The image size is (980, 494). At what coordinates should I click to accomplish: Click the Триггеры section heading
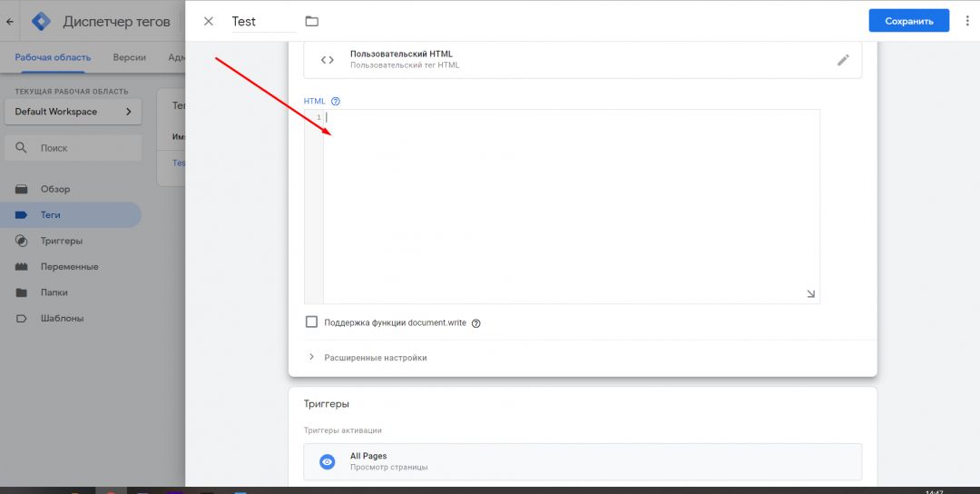(x=327, y=404)
